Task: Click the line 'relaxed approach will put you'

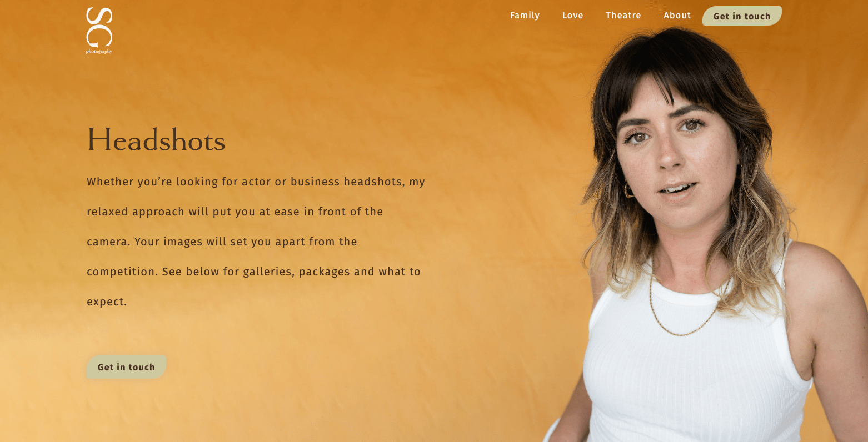Action: pos(235,212)
